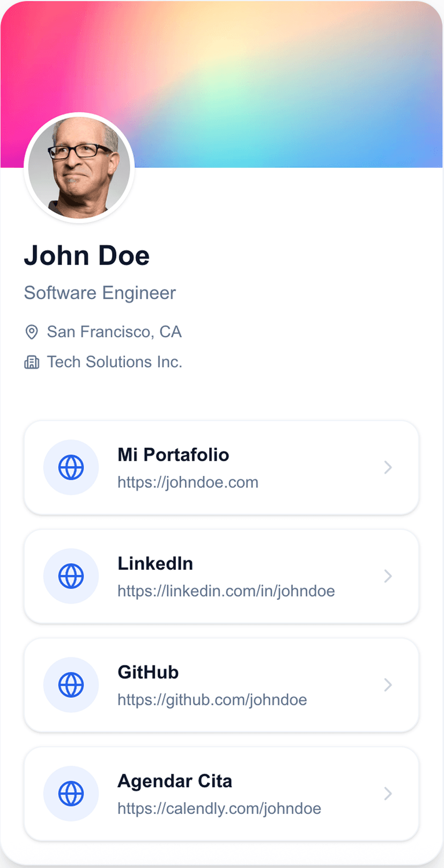Follow the linkedin.com/in/johndoe URL
The image size is (444, 868).
pyautogui.click(x=226, y=591)
